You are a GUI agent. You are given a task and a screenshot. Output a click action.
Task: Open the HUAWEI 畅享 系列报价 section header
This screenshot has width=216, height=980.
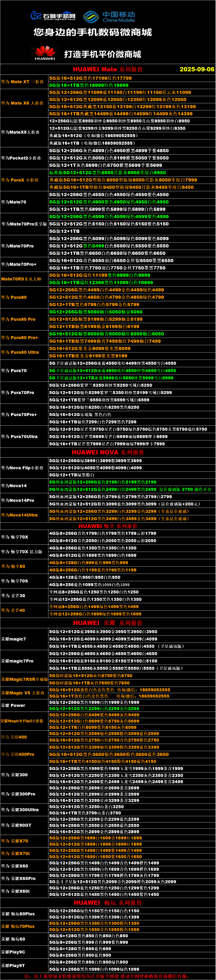point(108,526)
